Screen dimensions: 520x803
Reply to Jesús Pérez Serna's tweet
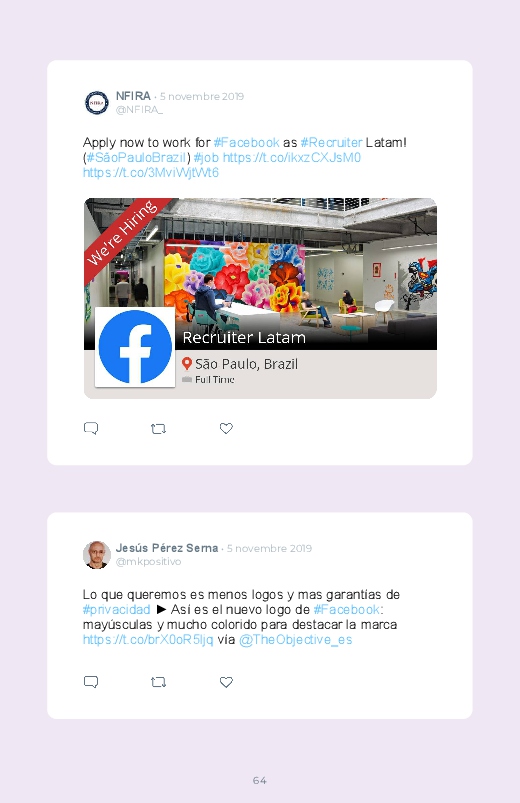pos(91,682)
